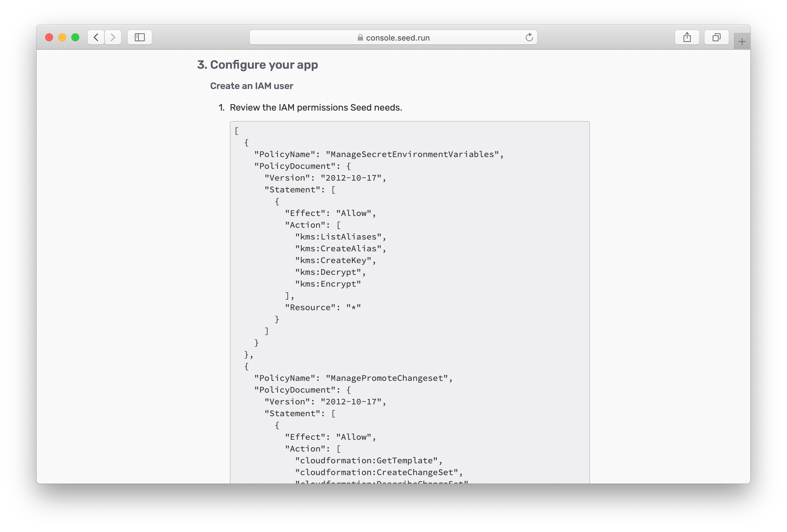Viewport: 787px width, 532px height.
Task: Click the "kms:CreateKey" action line
Action: (x=335, y=260)
